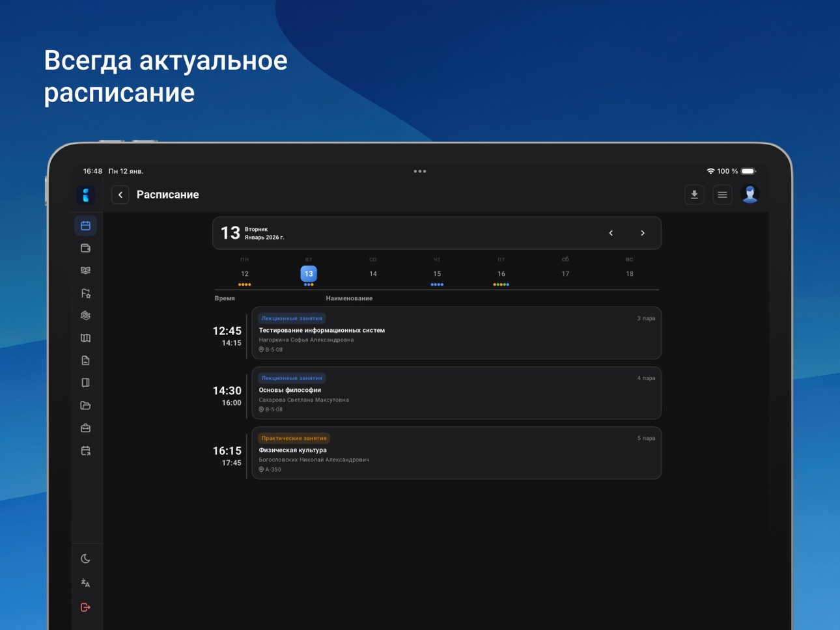Tap the Wi-Fi status icon
Image resolution: width=840 pixels, height=630 pixels.
(x=710, y=171)
